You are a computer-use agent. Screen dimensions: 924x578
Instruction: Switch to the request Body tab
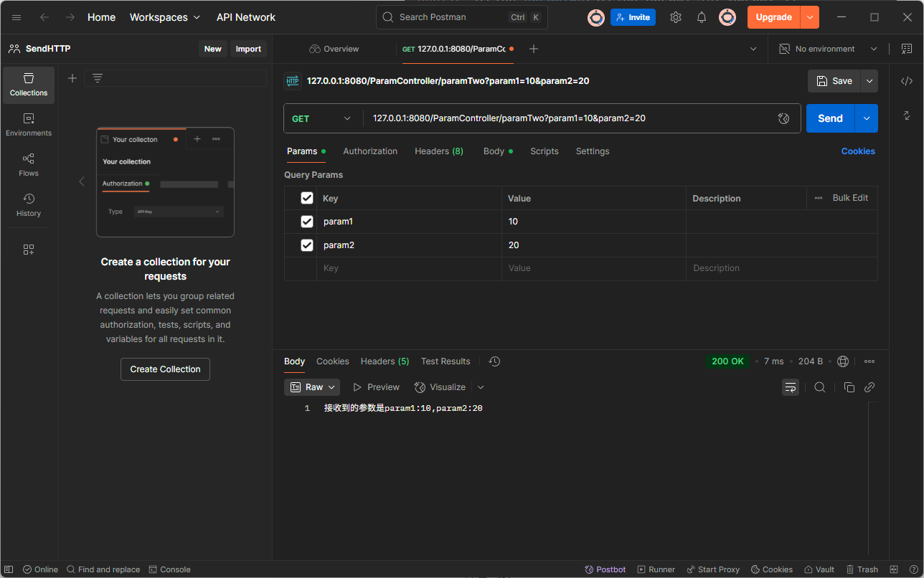click(498, 151)
